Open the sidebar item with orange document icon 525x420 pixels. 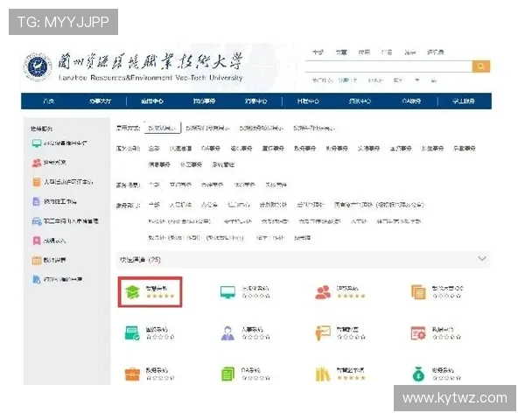point(62,182)
